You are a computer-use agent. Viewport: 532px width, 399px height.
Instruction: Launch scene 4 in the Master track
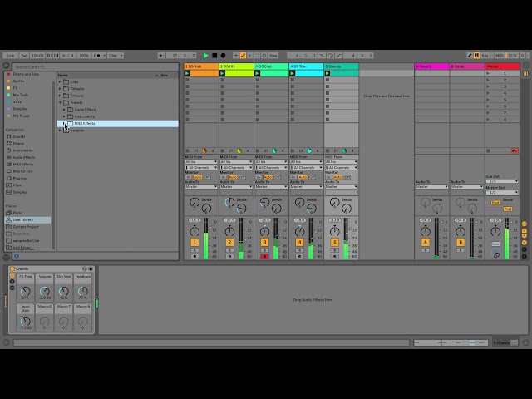point(488,93)
